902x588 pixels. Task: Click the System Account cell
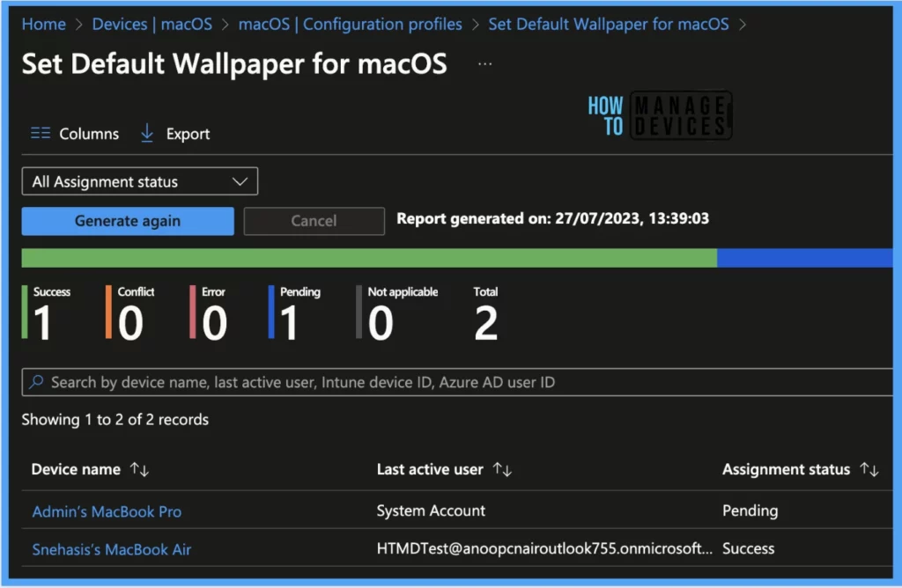pyautogui.click(x=431, y=511)
